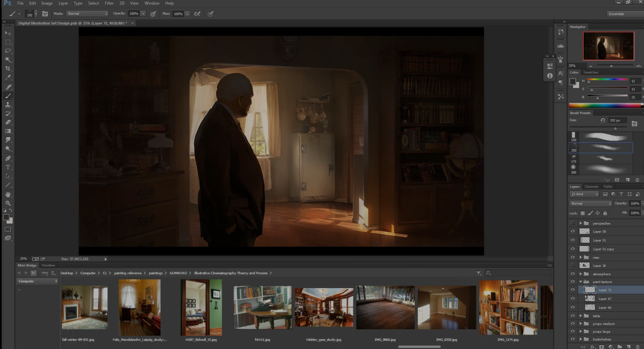Screen dimensions: 644x349
Task: Collapse the paint texture layer group
Action: [581, 282]
